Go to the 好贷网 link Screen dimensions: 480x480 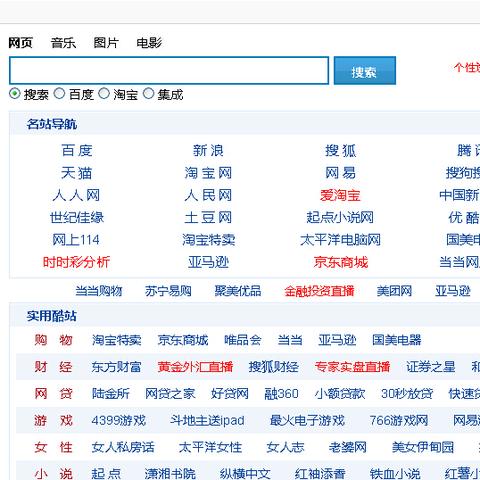[230, 394]
